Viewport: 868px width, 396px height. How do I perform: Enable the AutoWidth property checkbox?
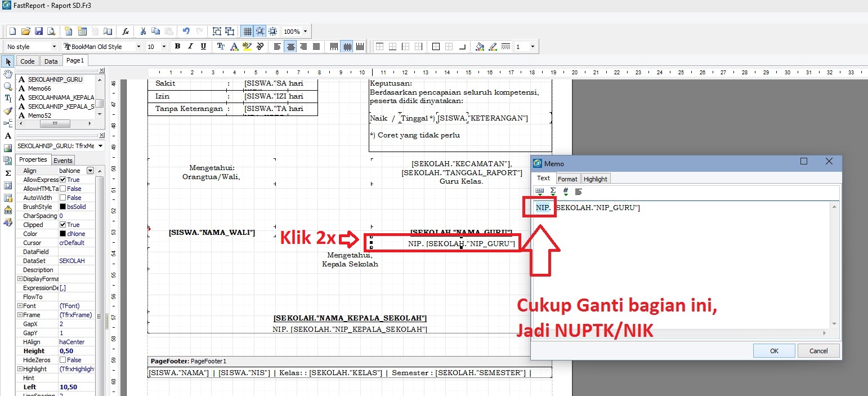pos(63,198)
